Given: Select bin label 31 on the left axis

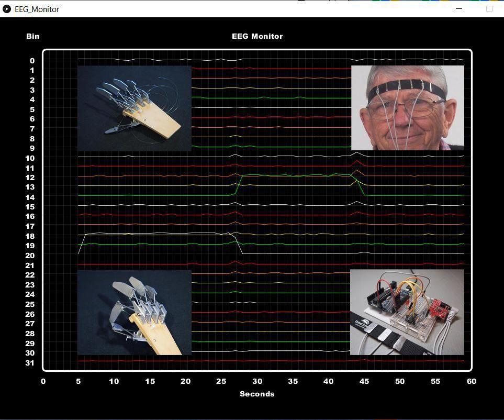Looking at the screenshot, I should [29, 363].
